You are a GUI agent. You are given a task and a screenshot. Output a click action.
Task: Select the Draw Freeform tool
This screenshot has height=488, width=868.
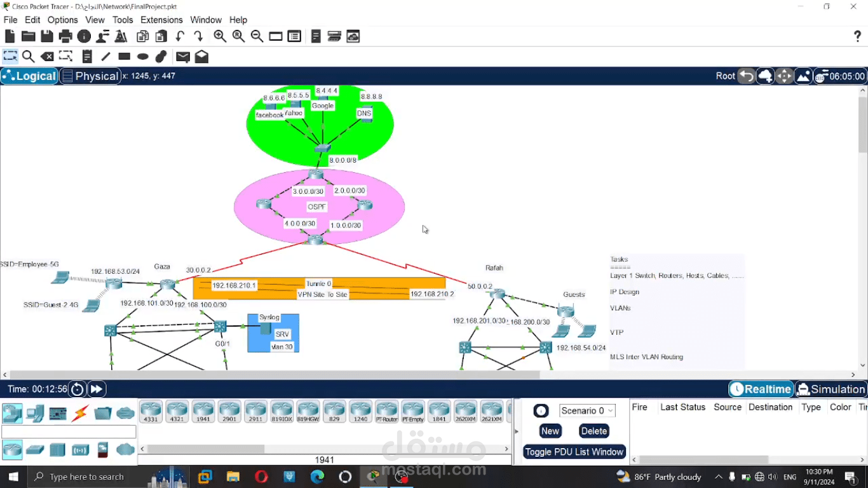coord(161,57)
